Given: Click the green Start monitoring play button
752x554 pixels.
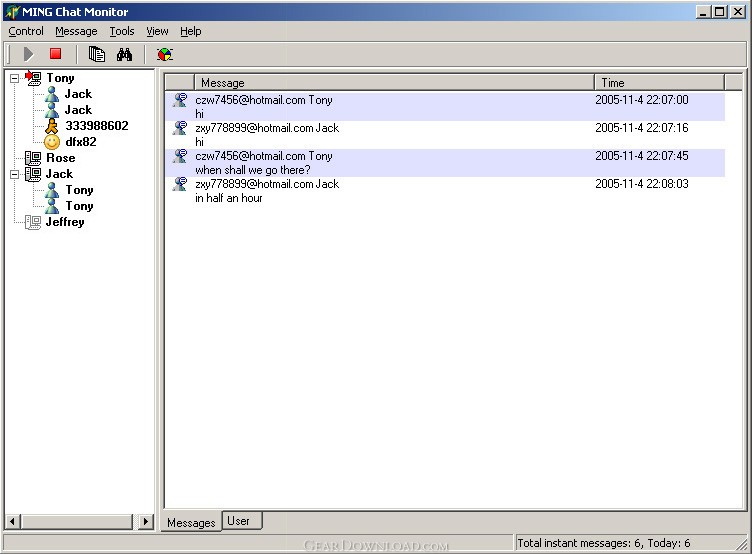Looking at the screenshot, I should [x=28, y=54].
